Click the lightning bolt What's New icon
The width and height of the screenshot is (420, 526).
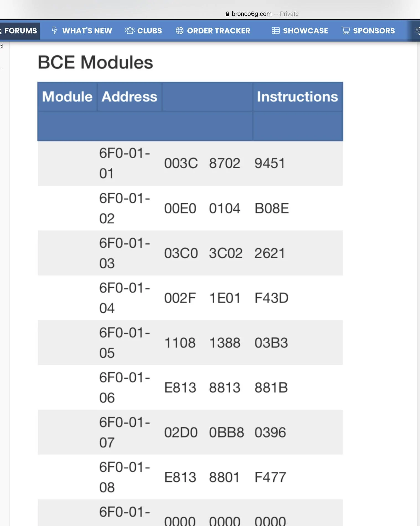55,30
